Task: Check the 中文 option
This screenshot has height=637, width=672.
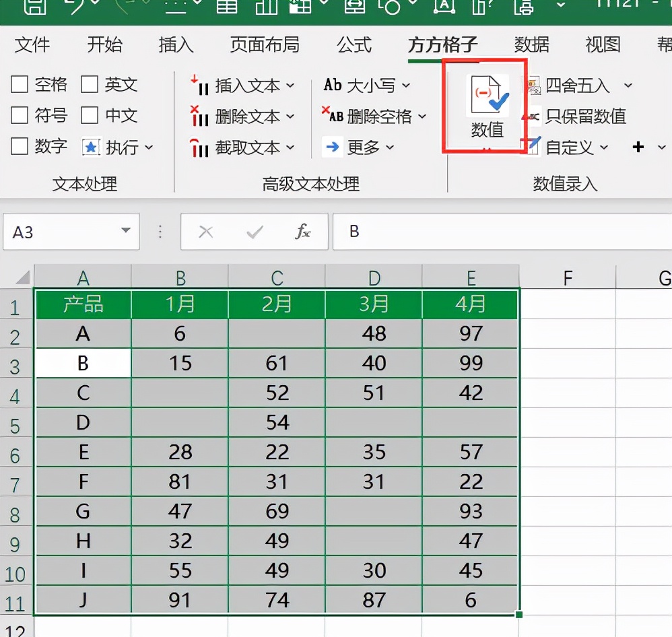Action: (89, 116)
